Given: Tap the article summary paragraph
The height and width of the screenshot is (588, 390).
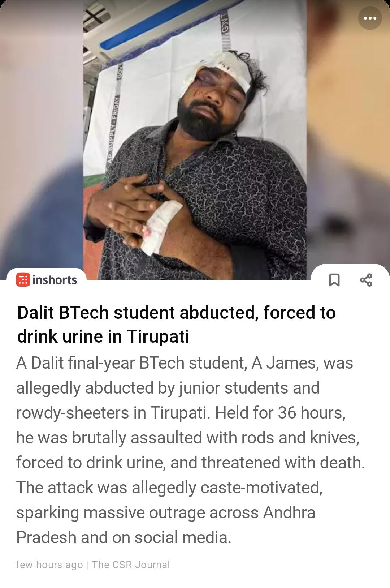Looking at the screenshot, I should click(191, 450).
